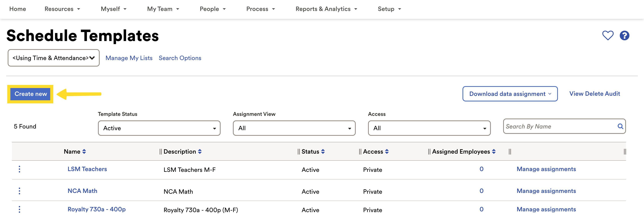Open the Using Time & Attendance dropdown
Screen dimensions: 644x219
click(x=54, y=58)
